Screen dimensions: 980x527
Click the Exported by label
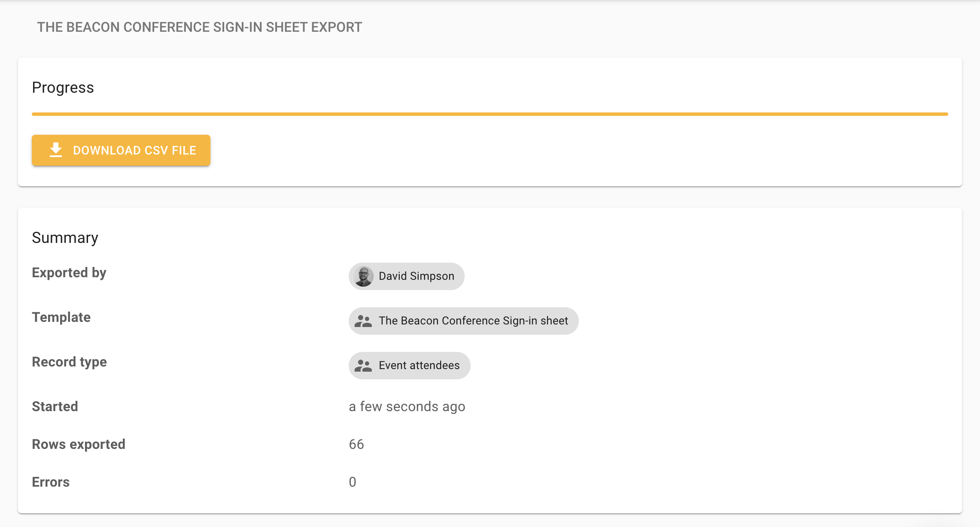tap(69, 273)
